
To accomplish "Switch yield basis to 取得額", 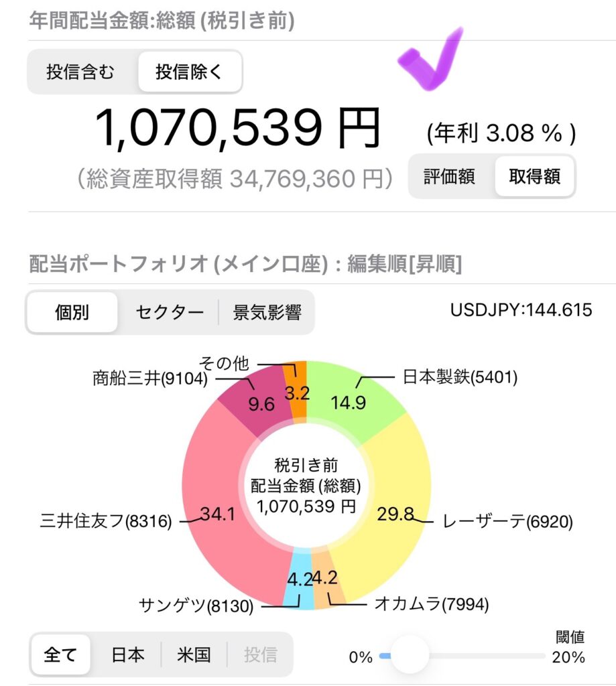I will [534, 176].
